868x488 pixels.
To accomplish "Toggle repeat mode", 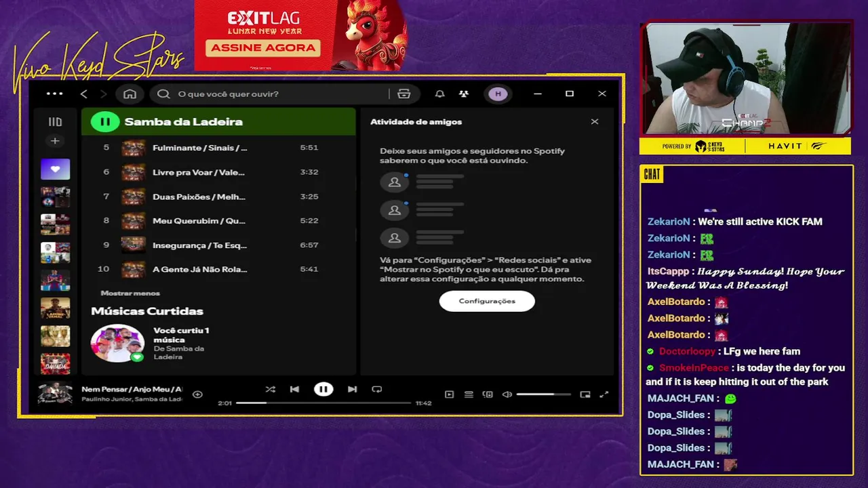I will [x=377, y=389].
